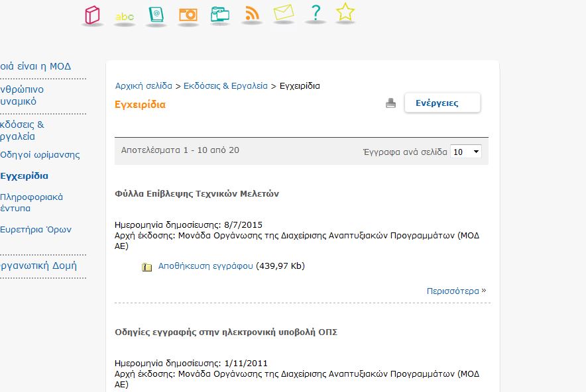Click the abc glossary icon
Screen dimensions: 586x392
pyautogui.click(x=123, y=15)
